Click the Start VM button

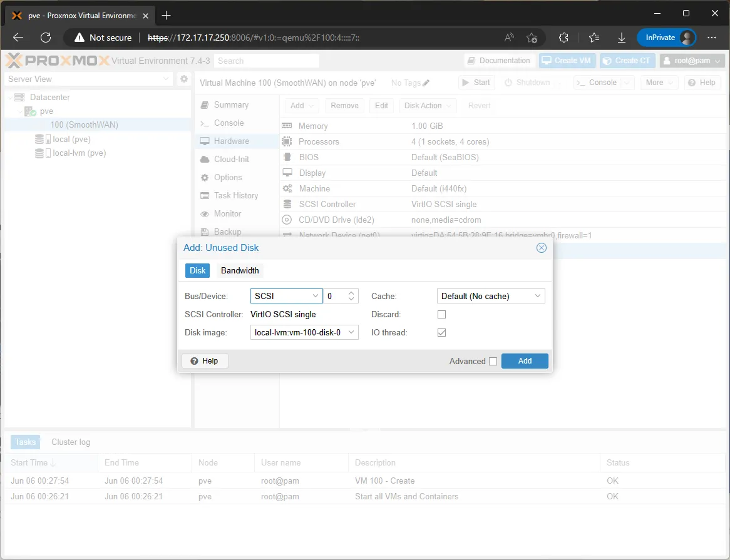tap(476, 83)
